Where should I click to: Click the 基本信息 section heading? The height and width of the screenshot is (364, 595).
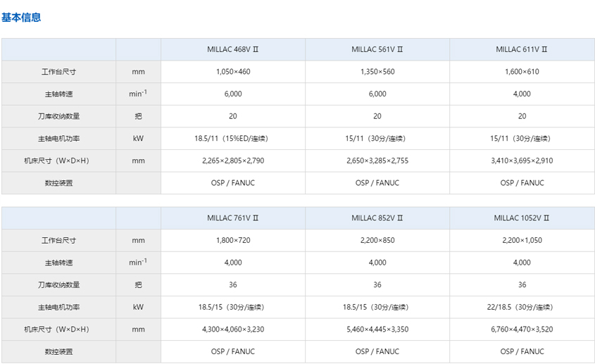21,18
